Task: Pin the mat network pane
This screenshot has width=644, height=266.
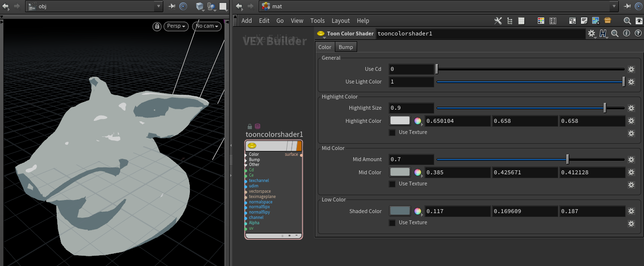Action: 628,7
